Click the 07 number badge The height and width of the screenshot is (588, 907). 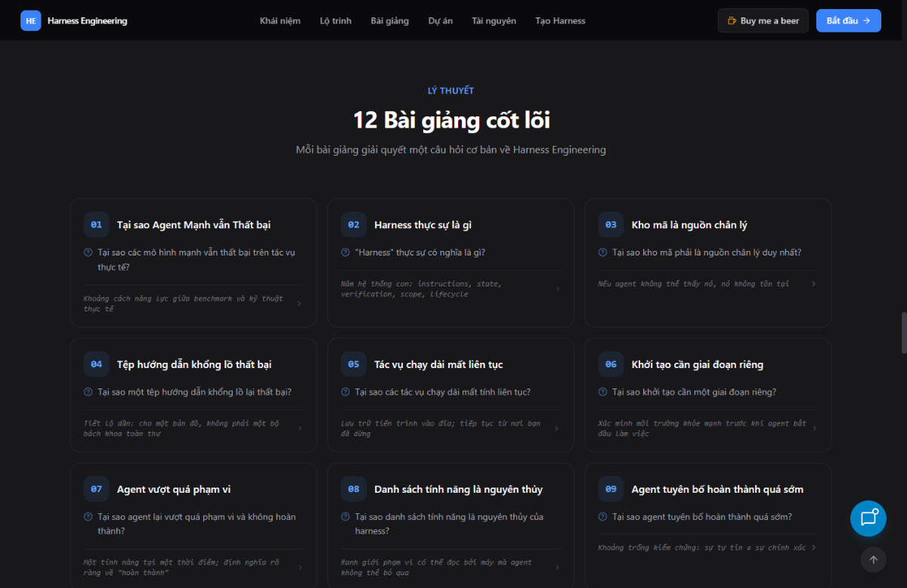click(97, 489)
